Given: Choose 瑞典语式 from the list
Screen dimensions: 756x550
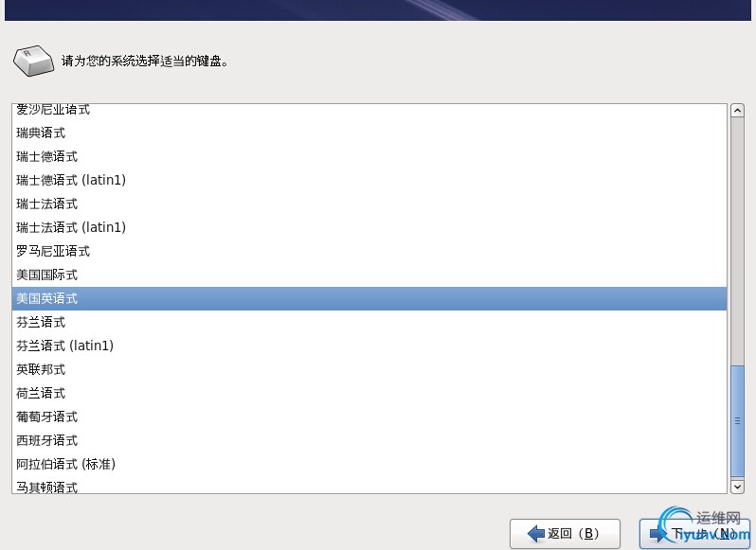Looking at the screenshot, I should click(369, 133).
